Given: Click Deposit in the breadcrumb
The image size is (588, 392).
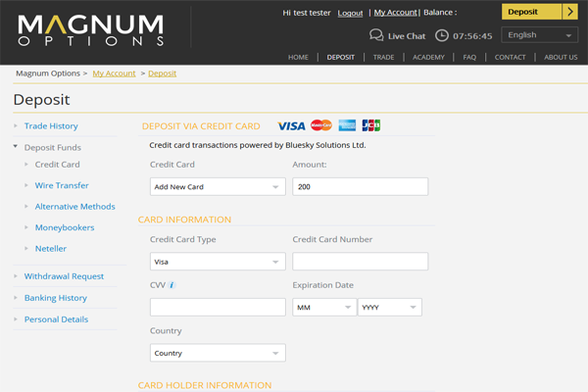Looking at the screenshot, I should pyautogui.click(x=163, y=73).
